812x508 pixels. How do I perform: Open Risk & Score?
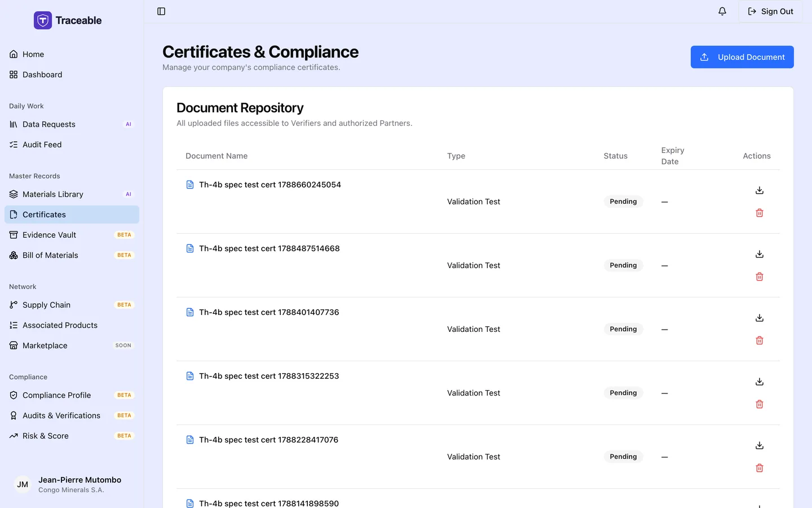[72, 436]
